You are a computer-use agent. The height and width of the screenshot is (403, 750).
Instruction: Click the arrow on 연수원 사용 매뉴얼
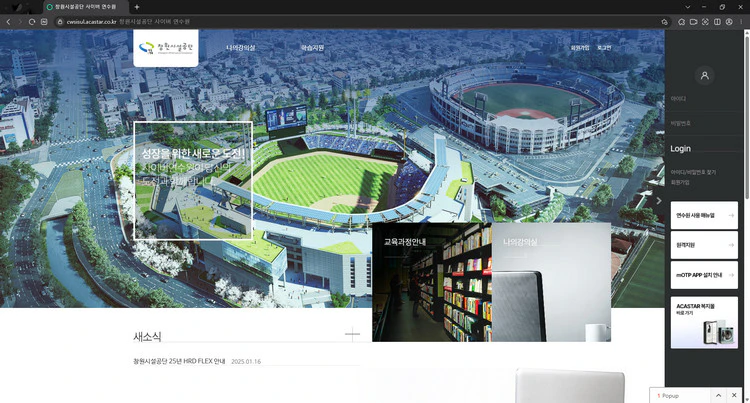[731, 215]
